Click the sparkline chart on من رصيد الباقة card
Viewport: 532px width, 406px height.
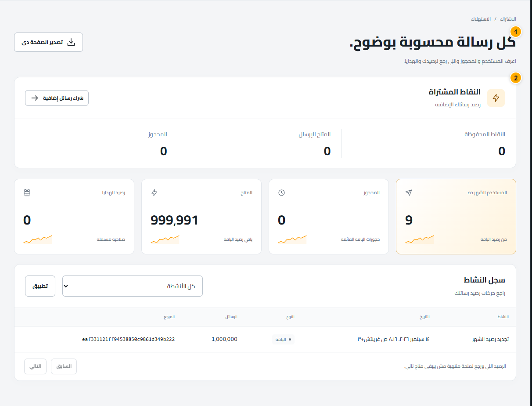coord(420,239)
